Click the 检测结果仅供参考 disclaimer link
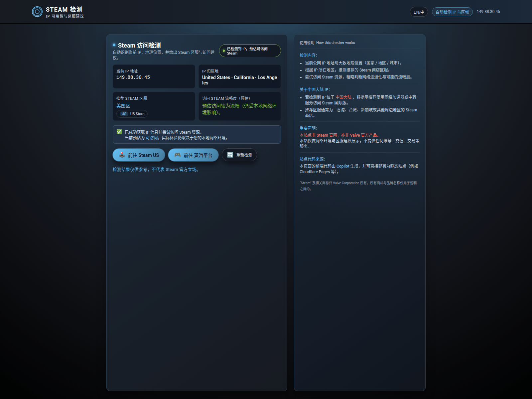Viewport: 532px width, 399px height. tap(156, 169)
